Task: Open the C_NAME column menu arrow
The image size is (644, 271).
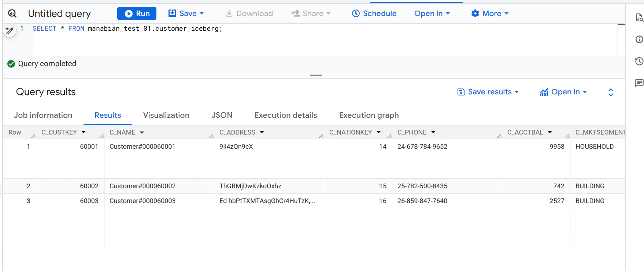Action: tap(142, 132)
